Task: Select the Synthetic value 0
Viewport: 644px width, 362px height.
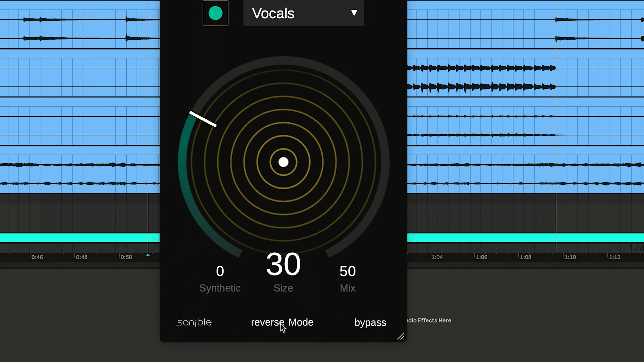Action: 220,271
